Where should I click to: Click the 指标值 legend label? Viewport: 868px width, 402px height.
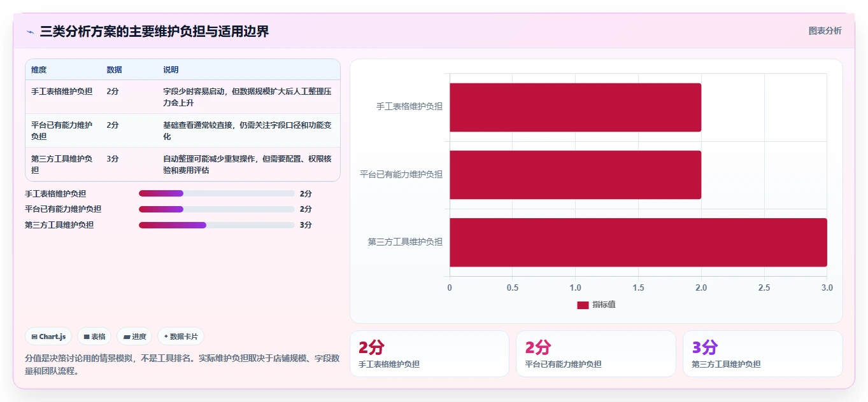point(604,305)
